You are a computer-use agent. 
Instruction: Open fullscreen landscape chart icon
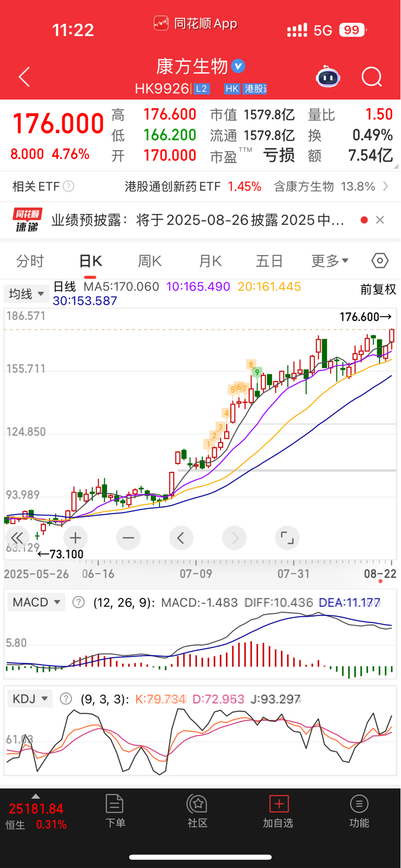click(x=287, y=537)
